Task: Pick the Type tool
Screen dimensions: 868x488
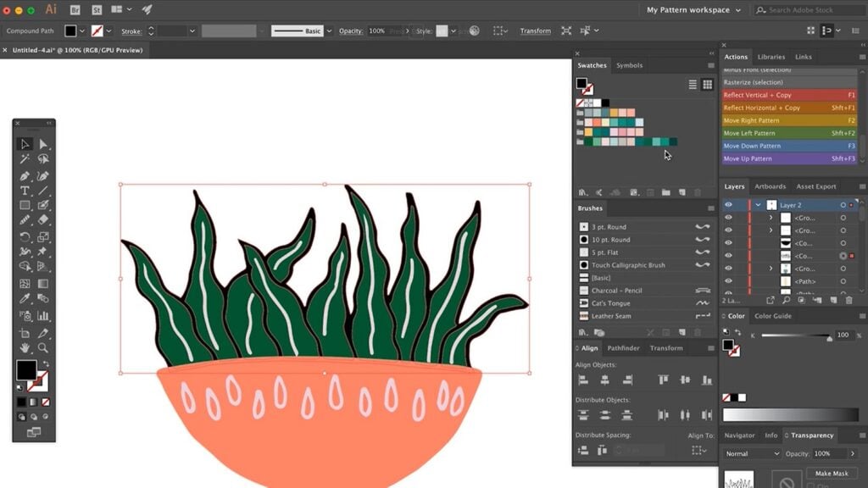Action: click(x=25, y=191)
